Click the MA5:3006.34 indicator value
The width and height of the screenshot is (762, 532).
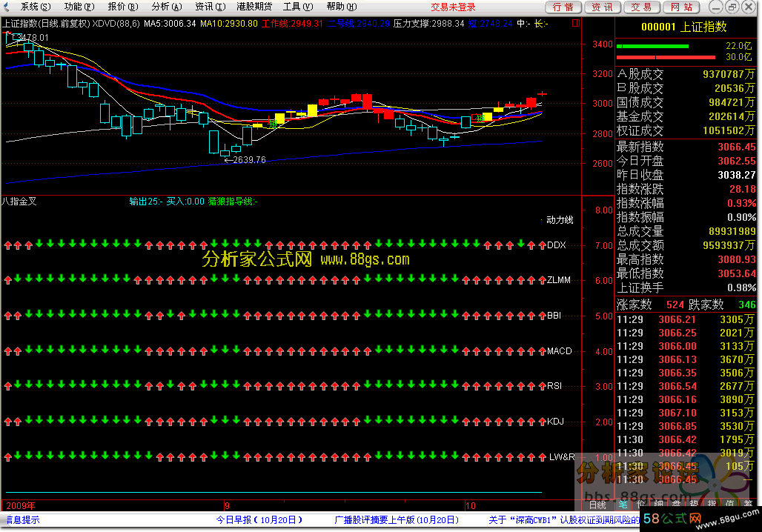coord(170,23)
